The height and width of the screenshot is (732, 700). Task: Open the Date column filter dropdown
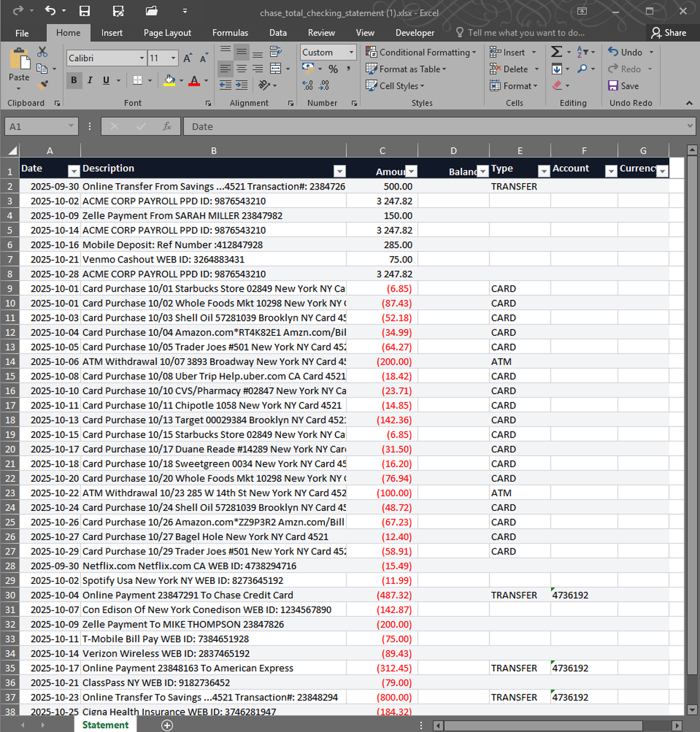(x=73, y=171)
